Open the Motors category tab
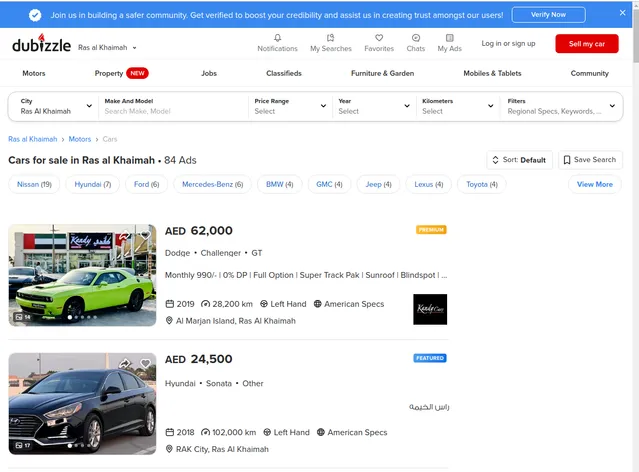This screenshot has height=472, width=639. tap(34, 73)
